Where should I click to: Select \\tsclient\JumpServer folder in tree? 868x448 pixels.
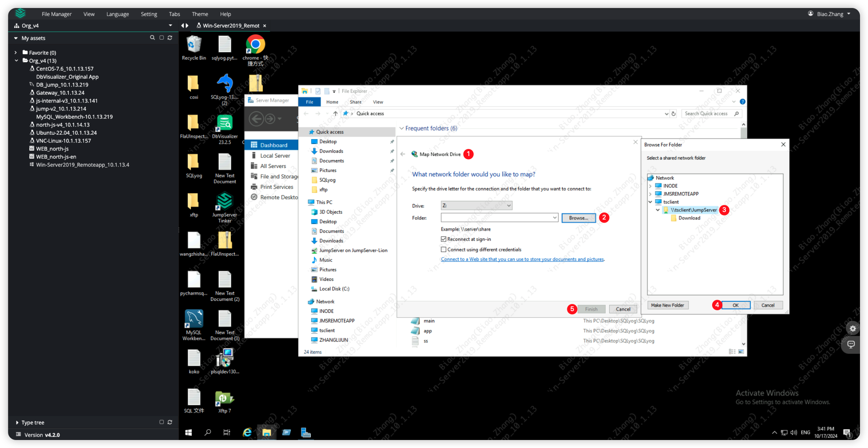694,210
